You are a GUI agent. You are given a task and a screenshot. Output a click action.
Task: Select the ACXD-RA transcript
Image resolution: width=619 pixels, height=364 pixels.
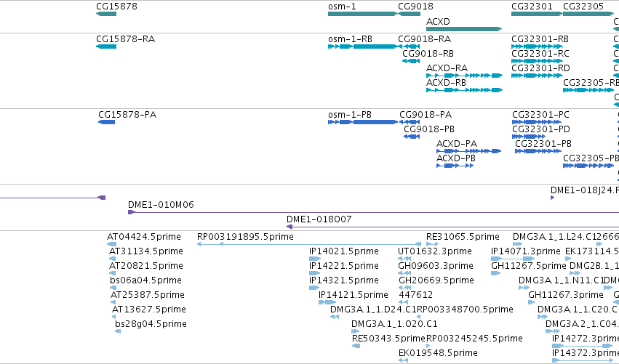[x=464, y=76]
